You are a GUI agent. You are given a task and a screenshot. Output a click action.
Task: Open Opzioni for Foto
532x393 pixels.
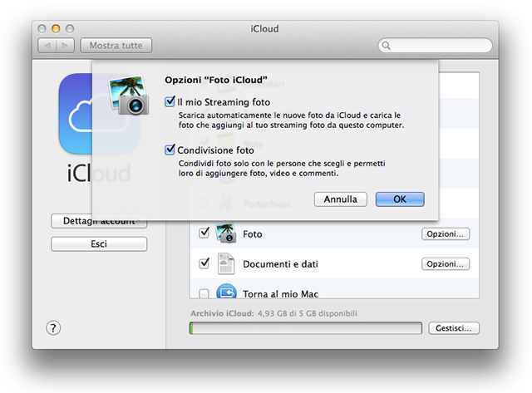[x=446, y=234]
